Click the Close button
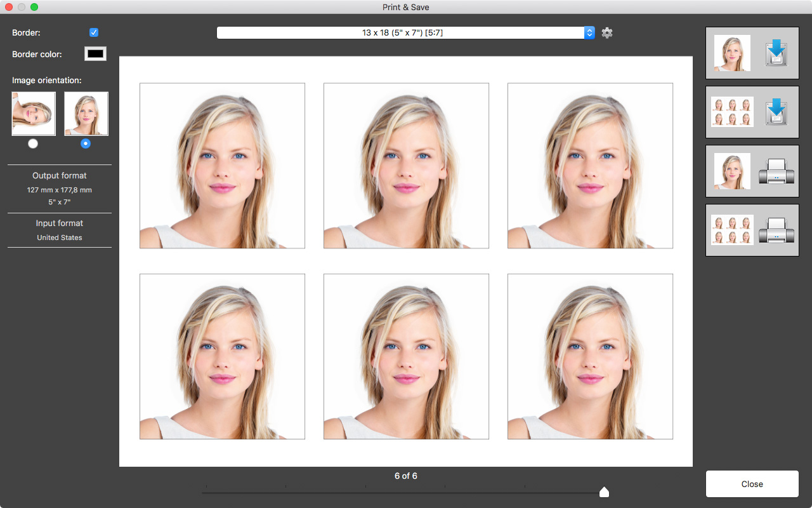Image resolution: width=812 pixels, height=508 pixels. tap(752, 484)
